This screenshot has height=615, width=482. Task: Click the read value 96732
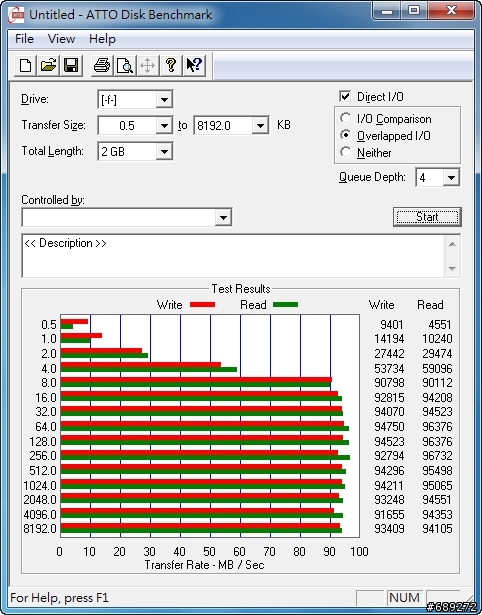point(437,456)
